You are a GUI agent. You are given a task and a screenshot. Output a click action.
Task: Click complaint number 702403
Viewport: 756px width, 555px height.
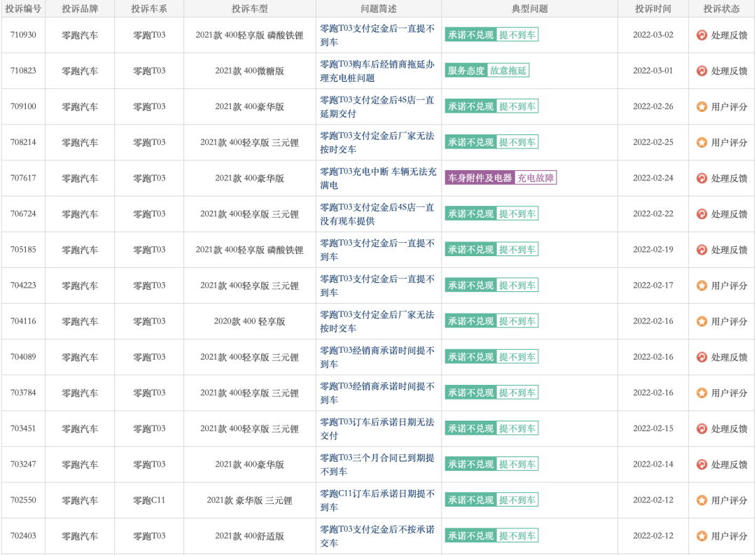(23, 535)
